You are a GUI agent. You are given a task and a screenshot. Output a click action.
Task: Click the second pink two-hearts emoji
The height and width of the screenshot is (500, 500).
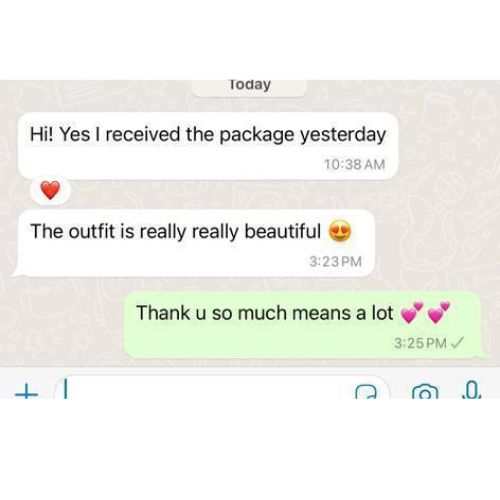pyautogui.click(x=439, y=312)
